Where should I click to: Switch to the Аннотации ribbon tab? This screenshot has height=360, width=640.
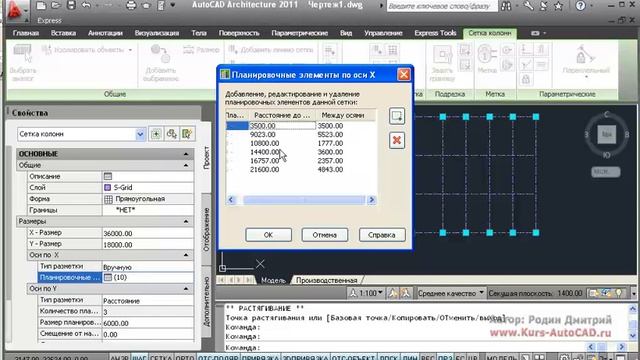pyautogui.click(x=105, y=33)
